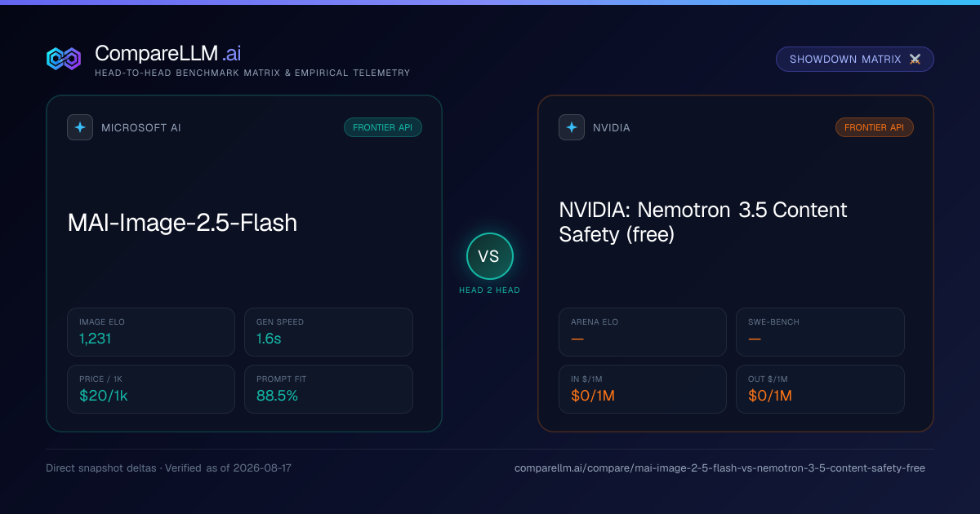Click the Microsoft AI sparkle icon
980x514 pixels.
coord(80,127)
